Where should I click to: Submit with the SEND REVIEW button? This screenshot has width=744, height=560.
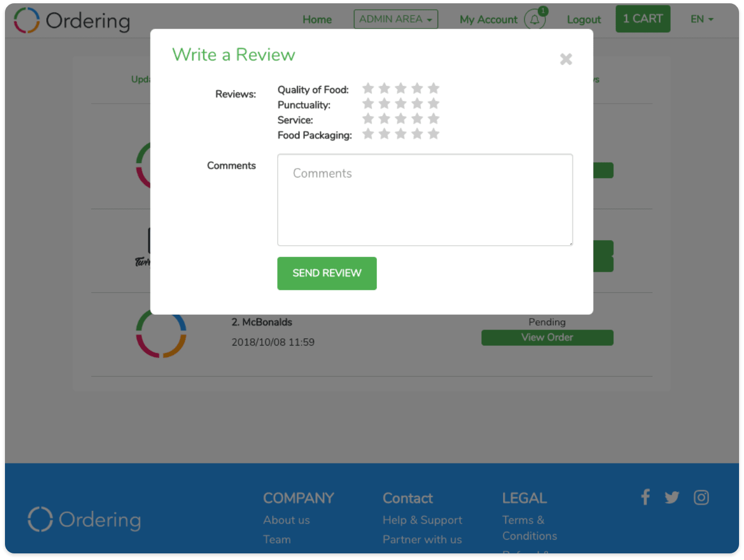click(327, 273)
